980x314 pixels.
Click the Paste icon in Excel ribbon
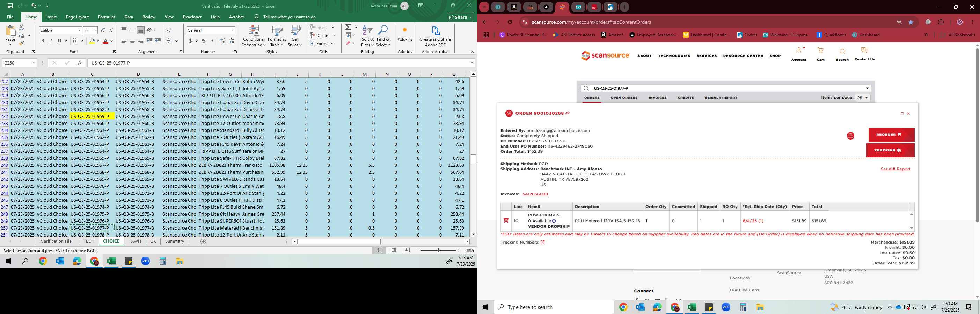10,31
